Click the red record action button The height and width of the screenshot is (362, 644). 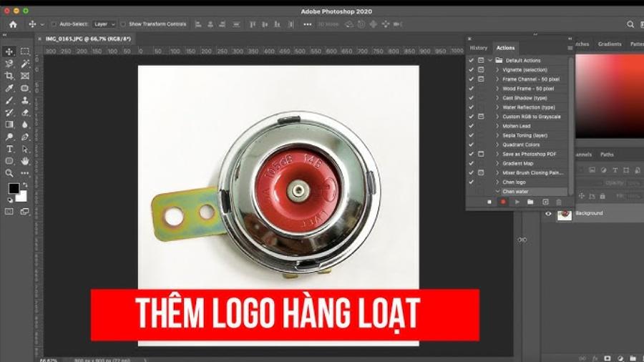point(503,202)
